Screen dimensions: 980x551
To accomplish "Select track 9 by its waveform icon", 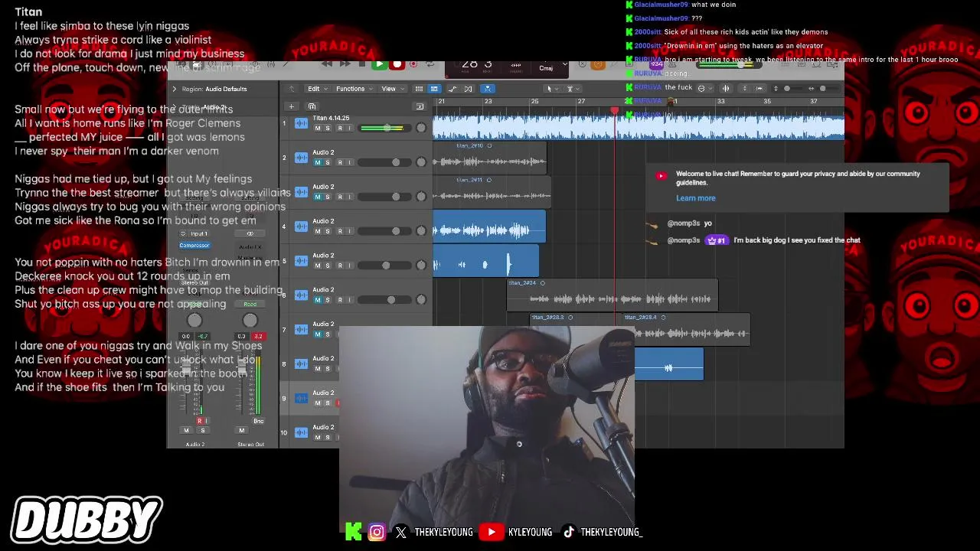I will (x=301, y=398).
